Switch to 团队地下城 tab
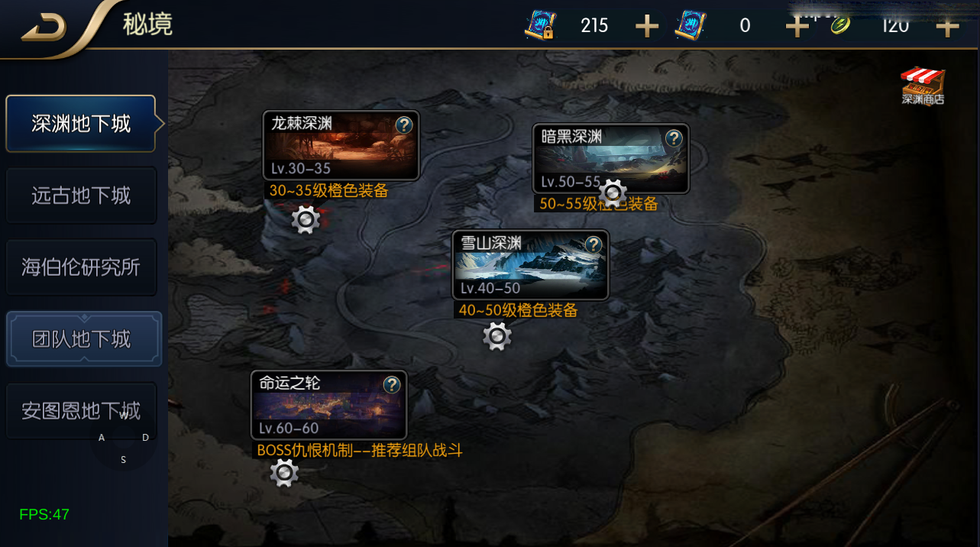The height and width of the screenshot is (547, 980). coord(83,339)
